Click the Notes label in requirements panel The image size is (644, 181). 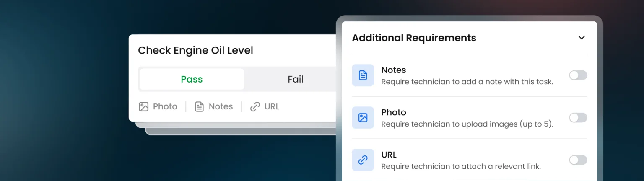pyautogui.click(x=394, y=70)
